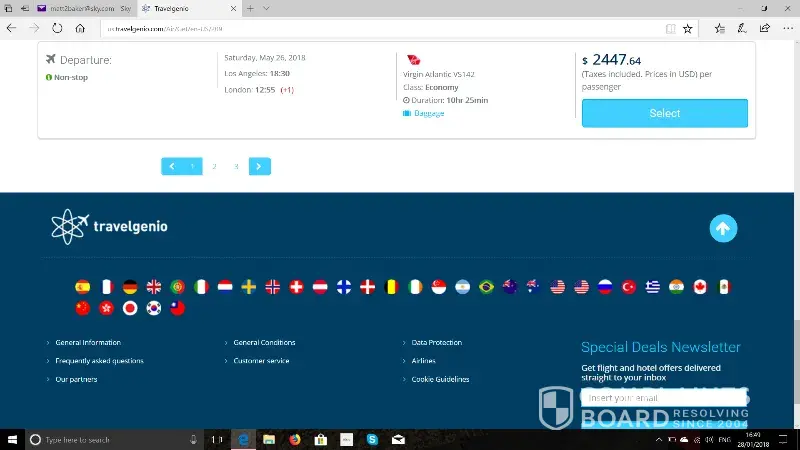Image resolution: width=800 pixels, height=450 pixels.
Task: Choose the Spain flag site
Action: click(83, 287)
